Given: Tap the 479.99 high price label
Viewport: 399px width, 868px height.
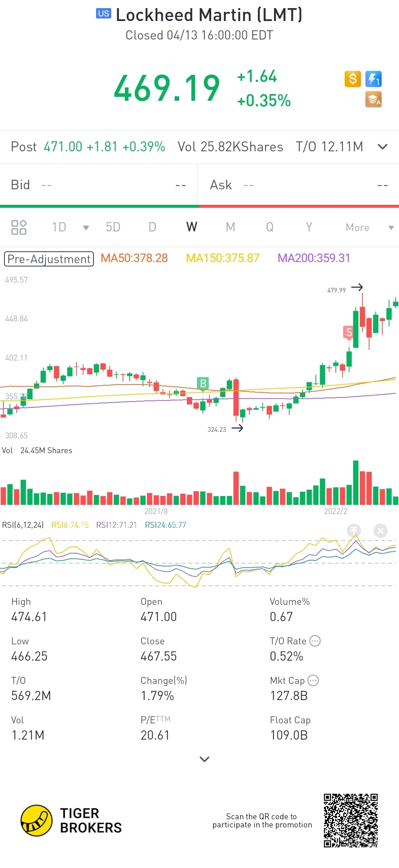Looking at the screenshot, I should coord(336,290).
